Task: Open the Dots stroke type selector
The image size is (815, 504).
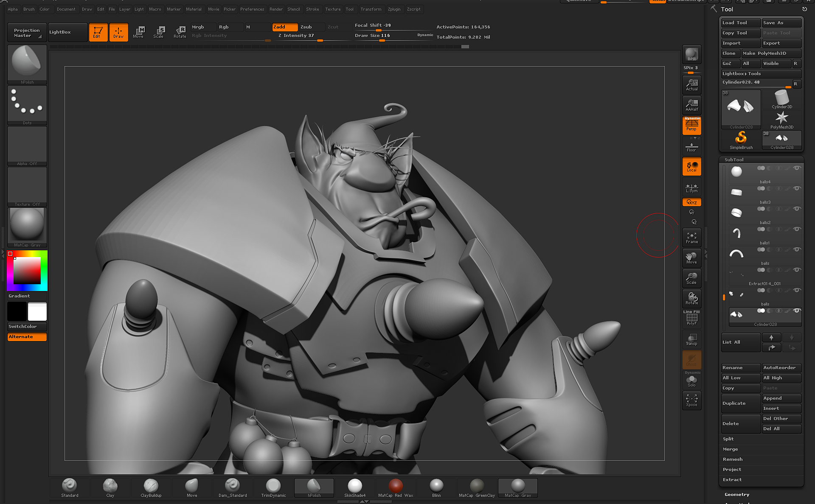Action: pyautogui.click(x=27, y=105)
